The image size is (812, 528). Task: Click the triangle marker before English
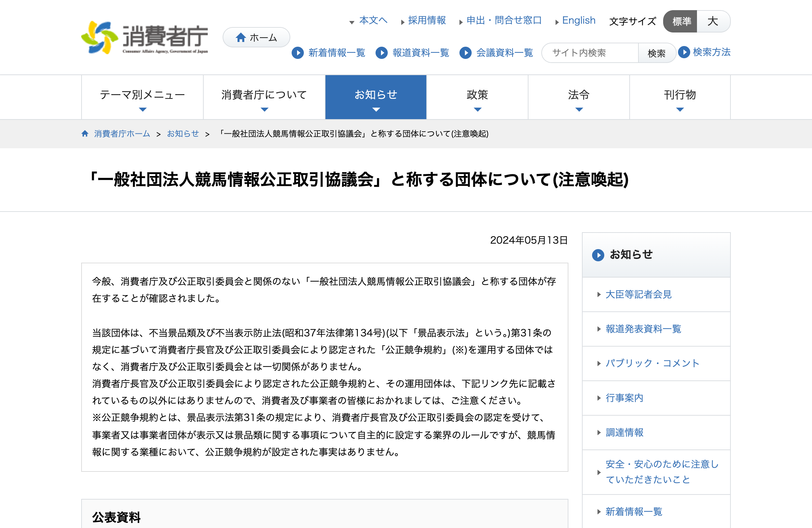[557, 22]
